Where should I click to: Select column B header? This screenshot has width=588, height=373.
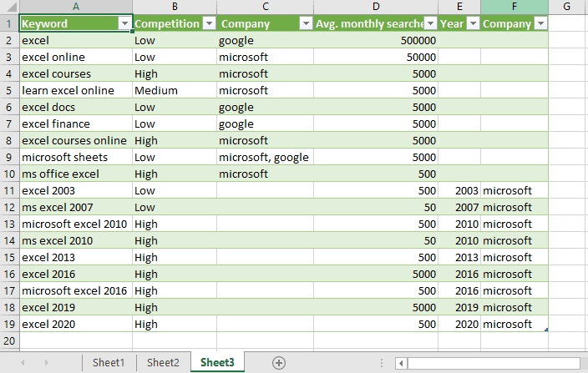(x=175, y=7)
